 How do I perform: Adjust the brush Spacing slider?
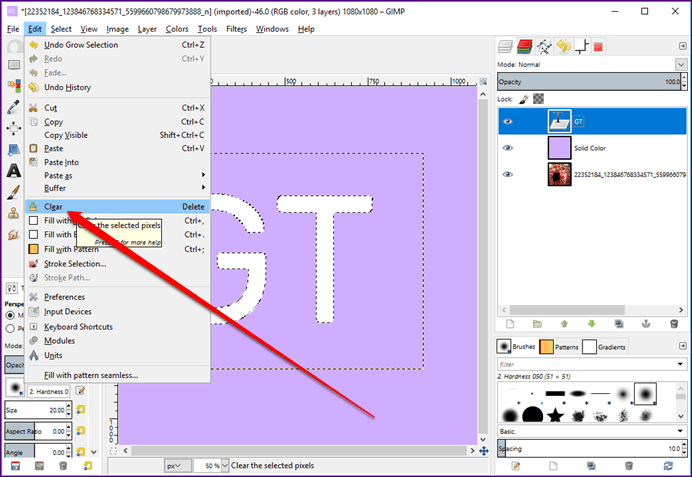point(589,449)
